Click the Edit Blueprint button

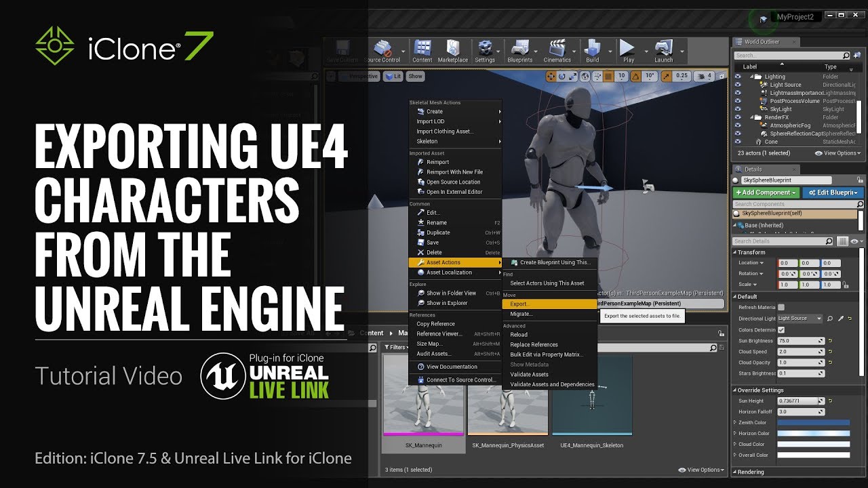click(833, 192)
